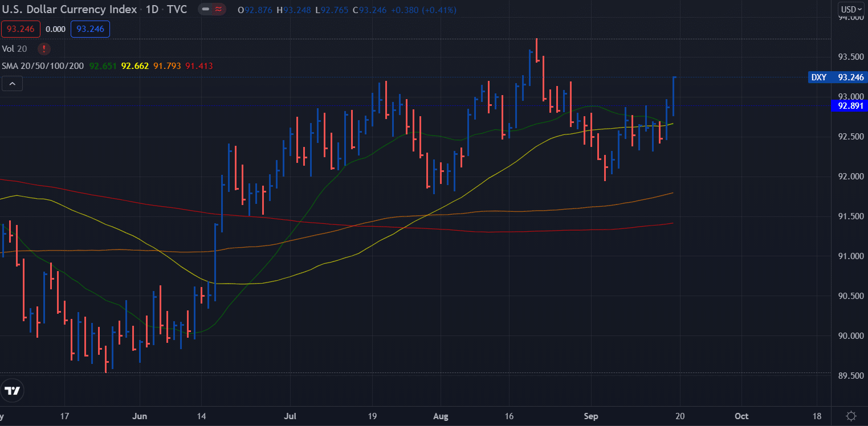Click the 89.500 price axis label

tap(851, 376)
